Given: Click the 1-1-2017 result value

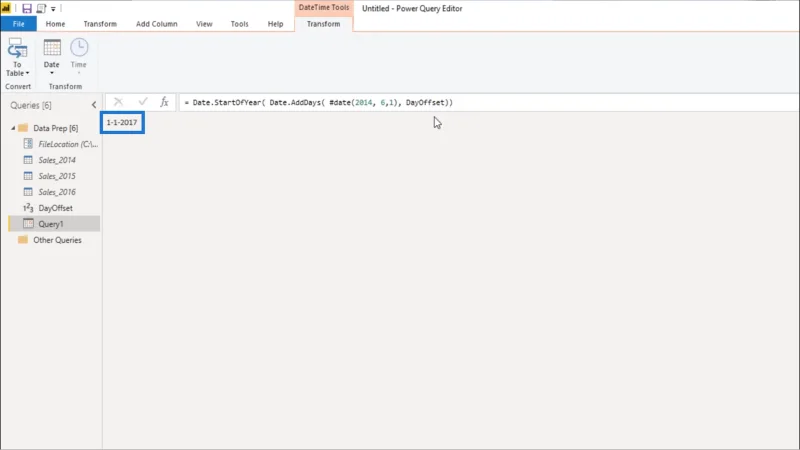Looking at the screenshot, I should pyautogui.click(x=122, y=122).
